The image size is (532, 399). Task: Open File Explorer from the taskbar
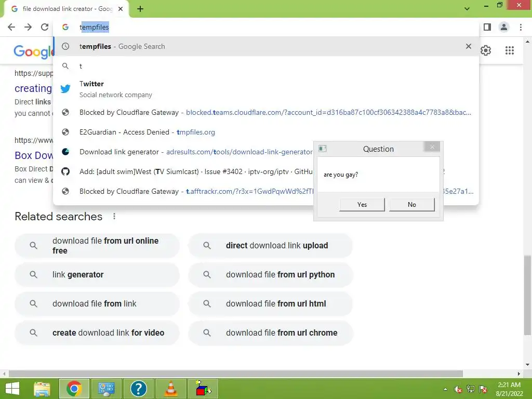(x=42, y=389)
